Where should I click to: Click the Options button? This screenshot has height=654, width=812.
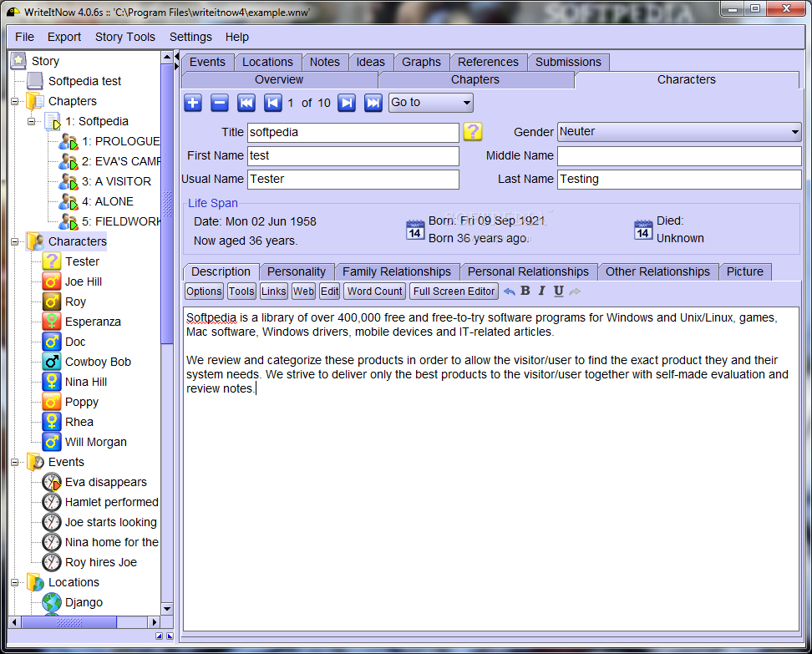click(204, 292)
